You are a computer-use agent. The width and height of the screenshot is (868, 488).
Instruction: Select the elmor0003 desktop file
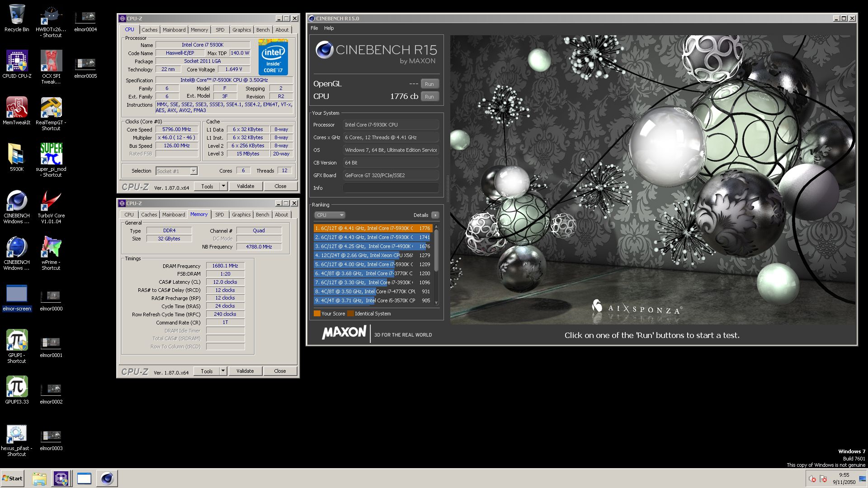coord(51,440)
